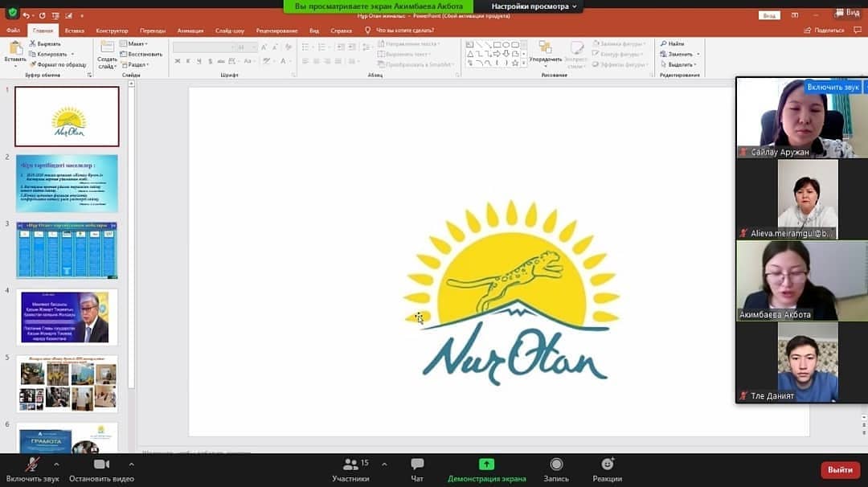868x487 pixels.
Task: Click the slide panel vertical scrollbar
Action: point(131,241)
